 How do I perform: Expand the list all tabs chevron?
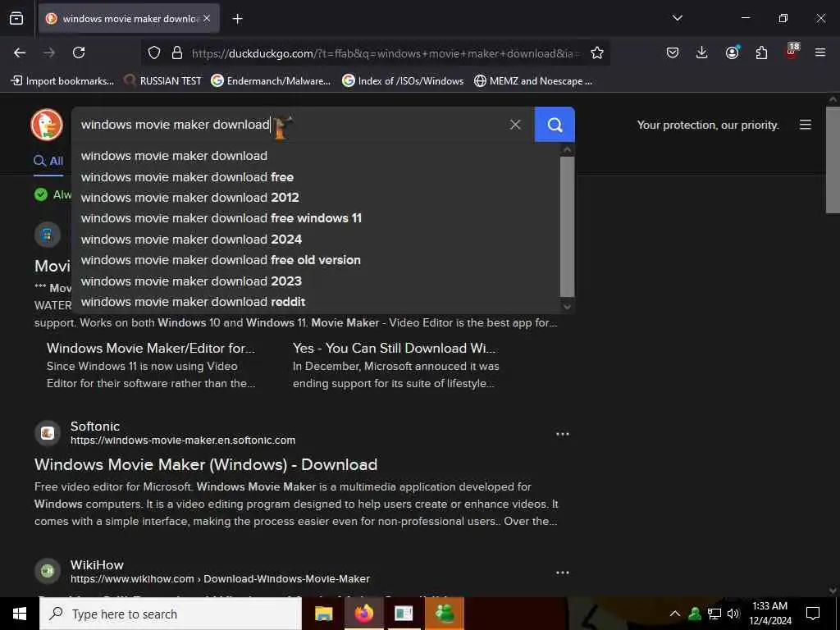click(677, 18)
